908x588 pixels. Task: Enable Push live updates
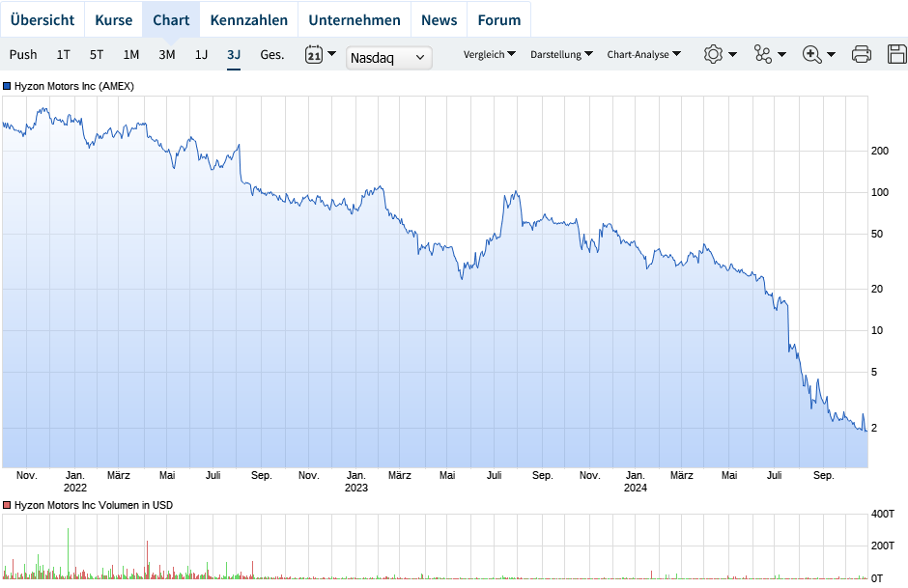[x=23, y=55]
